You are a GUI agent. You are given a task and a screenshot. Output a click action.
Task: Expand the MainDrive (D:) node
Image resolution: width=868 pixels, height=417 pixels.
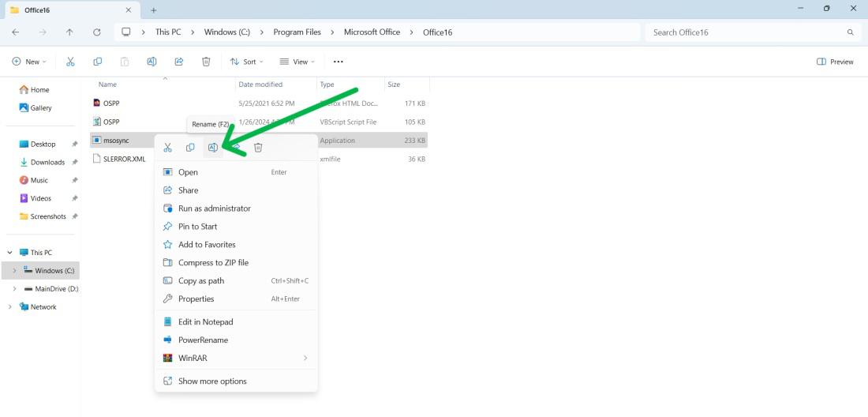[x=14, y=289]
